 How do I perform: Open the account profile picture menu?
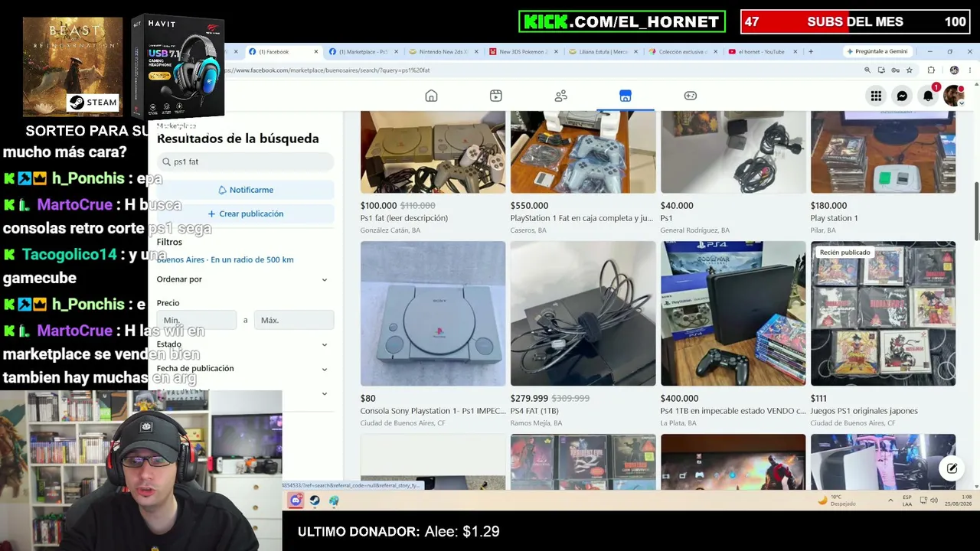953,96
